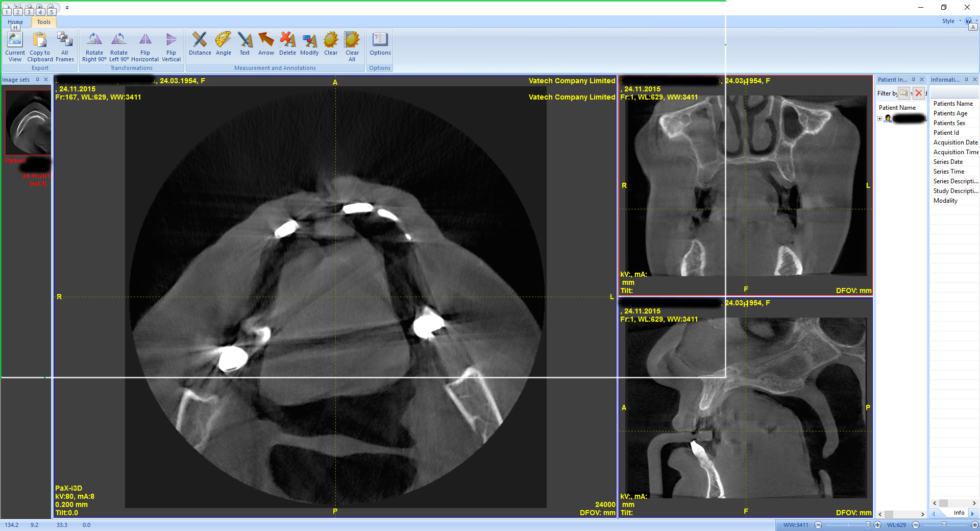This screenshot has height=531, width=980.
Task: Increase window width with the WW plus button
Action: tap(877, 525)
